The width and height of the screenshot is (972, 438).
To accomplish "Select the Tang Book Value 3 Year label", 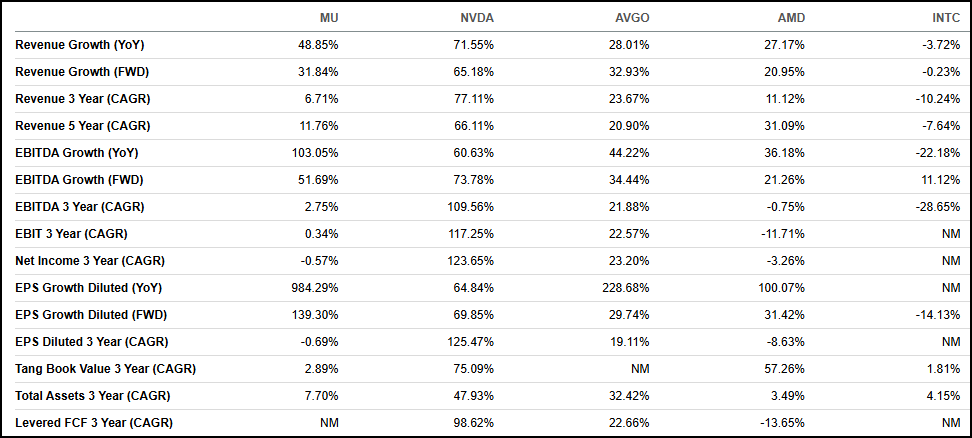I will pyautogui.click(x=105, y=369).
